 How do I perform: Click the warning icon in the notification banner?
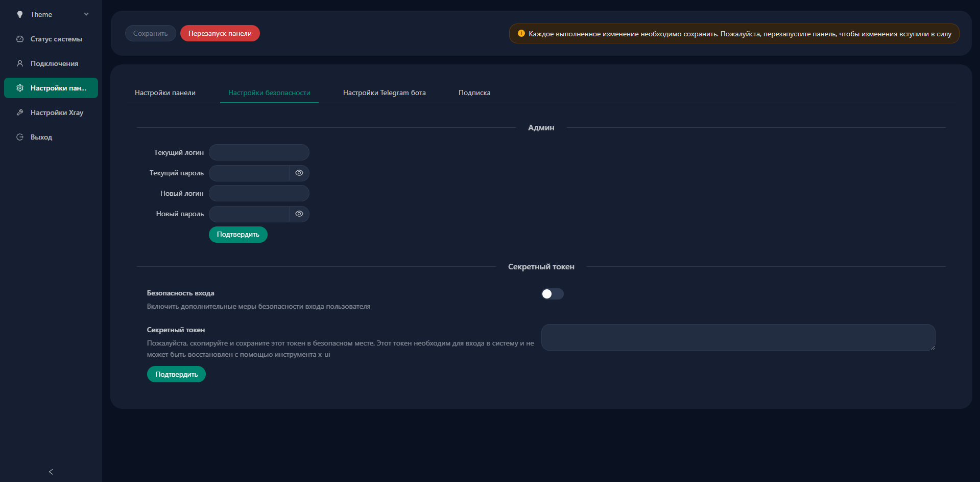(521, 34)
